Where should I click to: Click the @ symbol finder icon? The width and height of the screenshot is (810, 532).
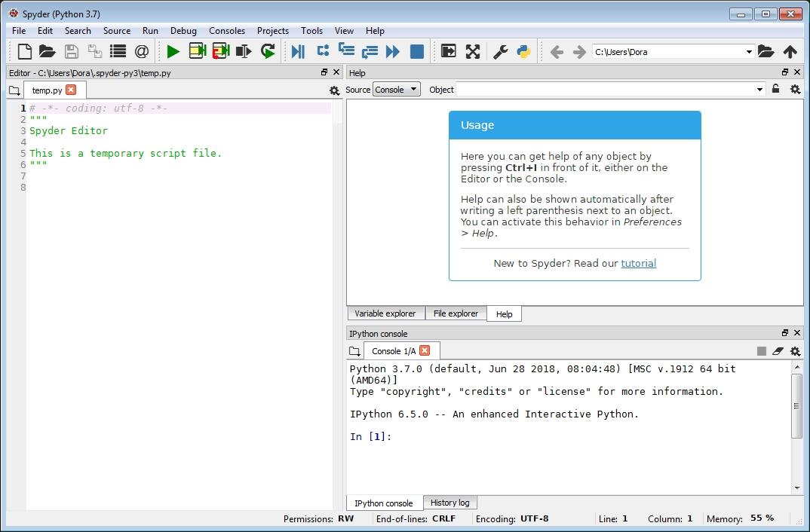142,51
